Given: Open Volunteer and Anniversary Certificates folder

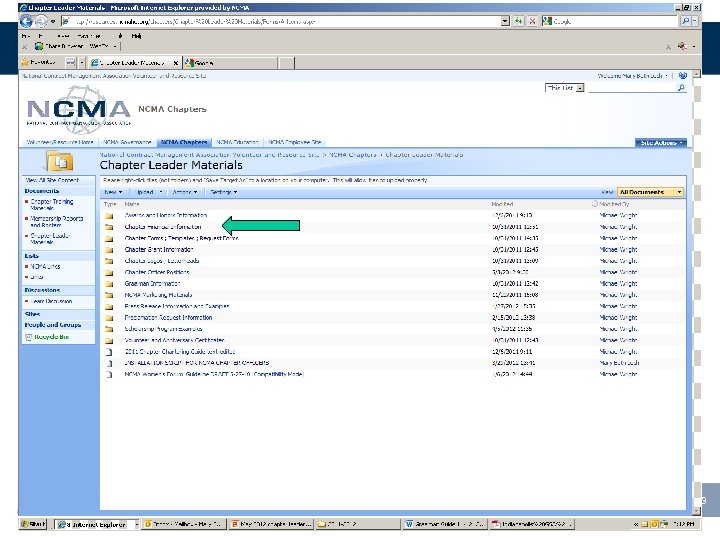Looking at the screenshot, I should click(x=174, y=340).
